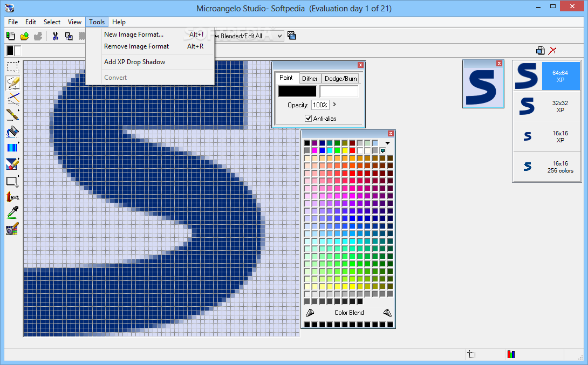Select the Paint Bucket fill tool
Image resolution: width=588 pixels, height=365 pixels.
point(13,132)
